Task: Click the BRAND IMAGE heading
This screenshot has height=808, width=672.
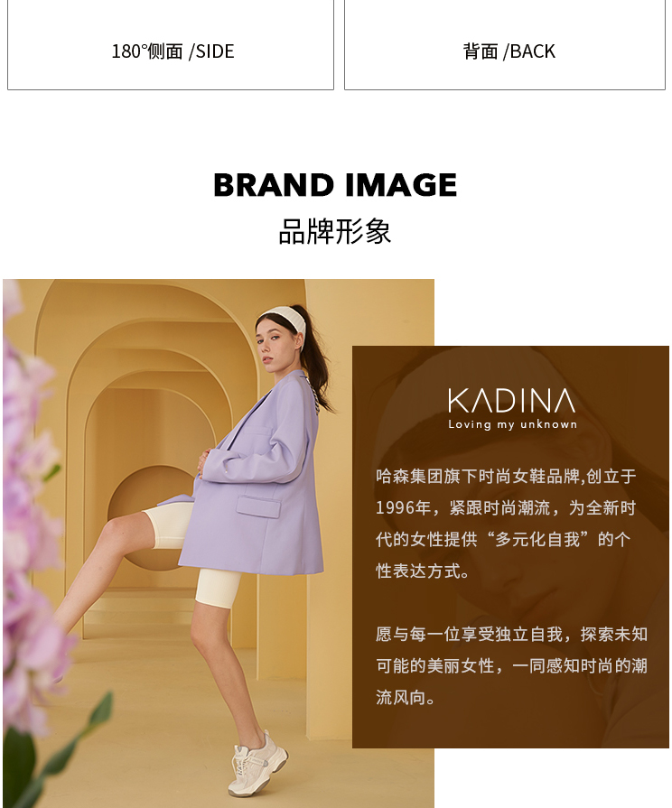Action: [335, 185]
